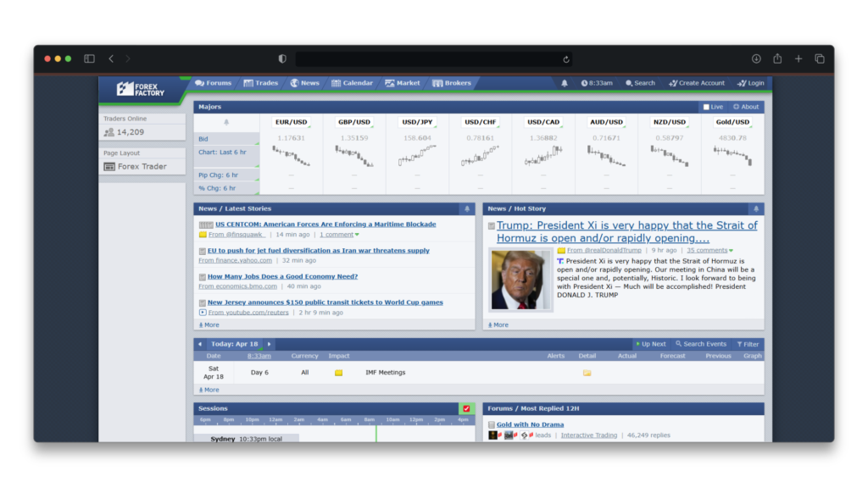Viewport: 868px width, 488px height.
Task: Click the Trump photo thumbnail
Action: (x=520, y=280)
